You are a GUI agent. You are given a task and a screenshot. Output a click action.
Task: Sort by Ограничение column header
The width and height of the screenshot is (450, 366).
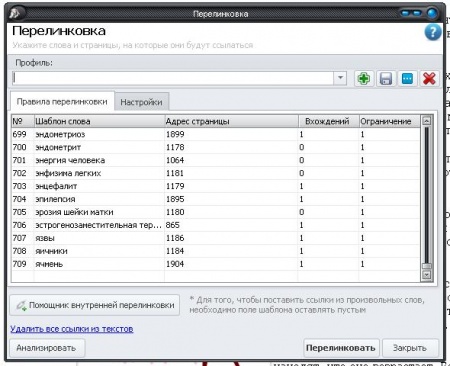pos(390,121)
